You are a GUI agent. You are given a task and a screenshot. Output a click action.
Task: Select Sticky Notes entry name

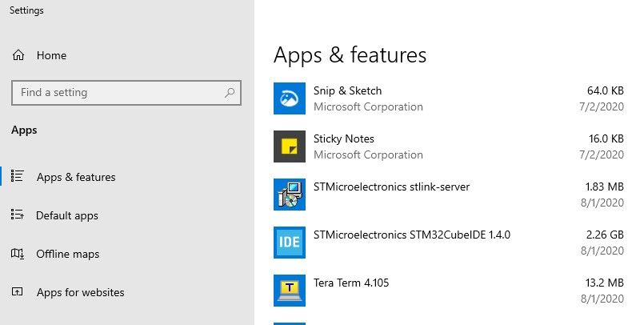point(344,138)
